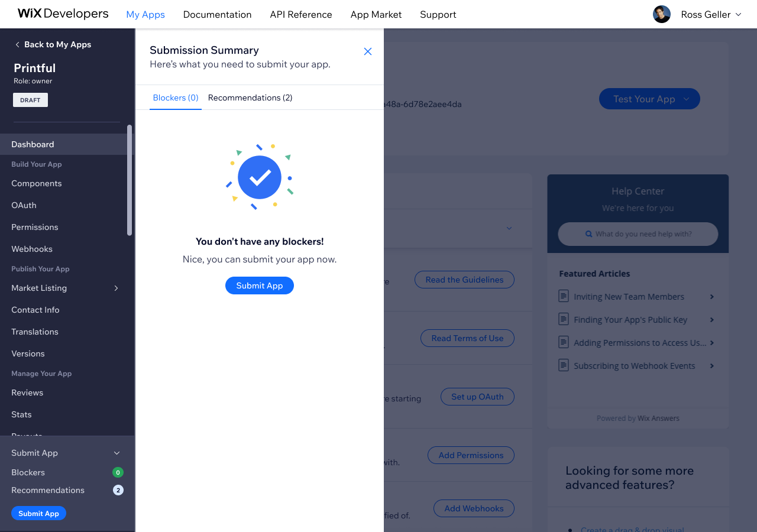Click the Help Center search field
The width and height of the screenshot is (757, 532).
pyautogui.click(x=638, y=234)
